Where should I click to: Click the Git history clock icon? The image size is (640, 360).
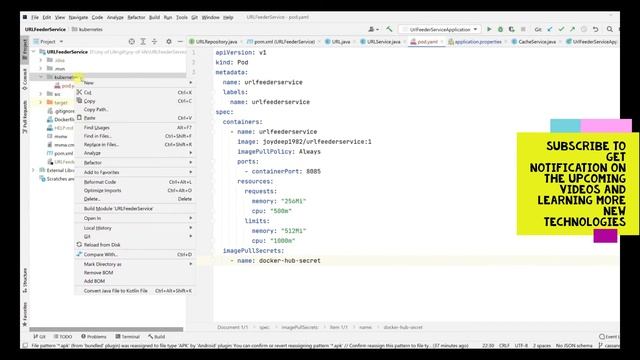click(584, 29)
